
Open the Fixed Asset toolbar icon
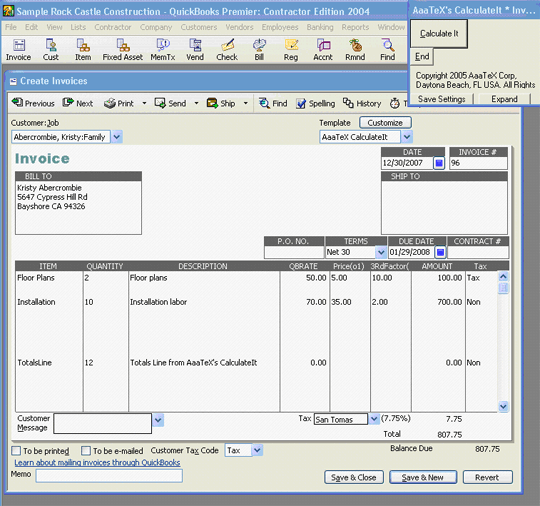click(x=123, y=50)
